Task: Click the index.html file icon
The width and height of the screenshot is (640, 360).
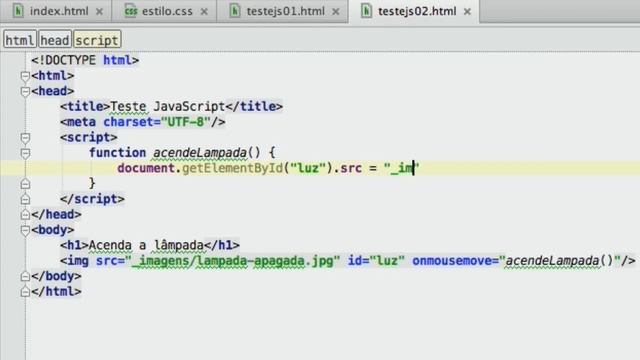Action: click(18, 11)
